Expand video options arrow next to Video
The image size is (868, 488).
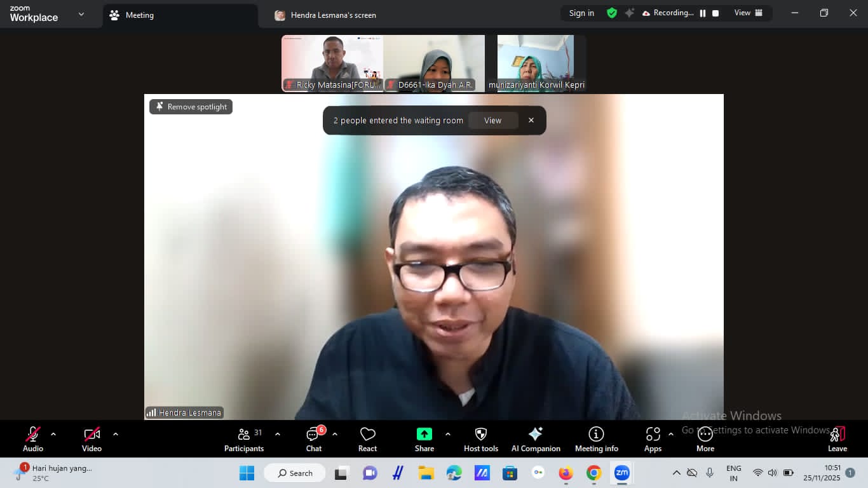click(x=116, y=435)
